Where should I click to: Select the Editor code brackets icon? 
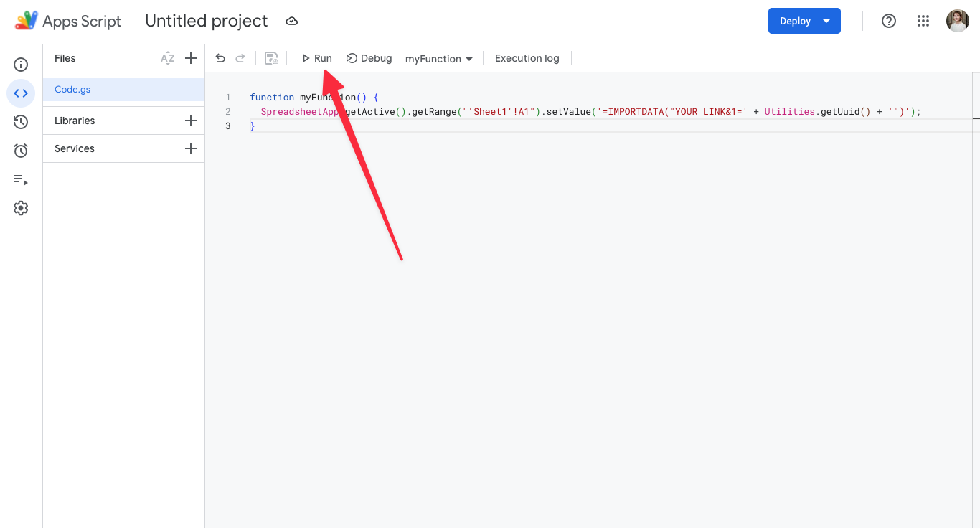point(21,93)
